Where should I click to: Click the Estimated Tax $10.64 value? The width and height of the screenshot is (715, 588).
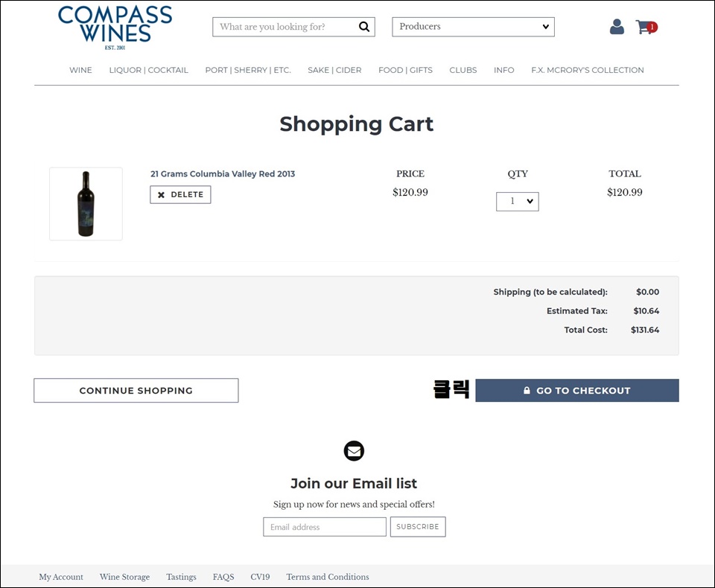coord(646,311)
